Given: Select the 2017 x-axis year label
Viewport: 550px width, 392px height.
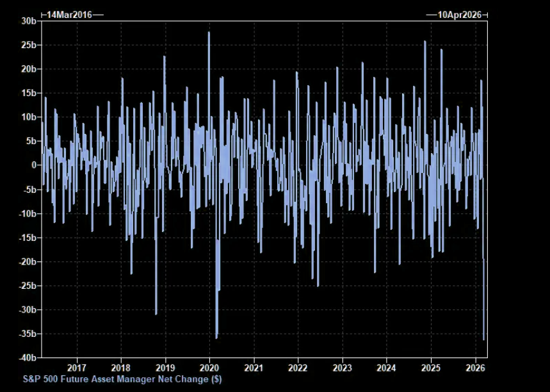Looking at the screenshot, I should [x=77, y=368].
